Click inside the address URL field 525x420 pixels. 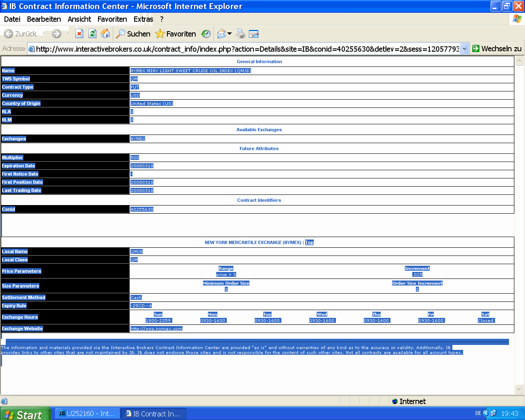pyautogui.click(x=247, y=49)
